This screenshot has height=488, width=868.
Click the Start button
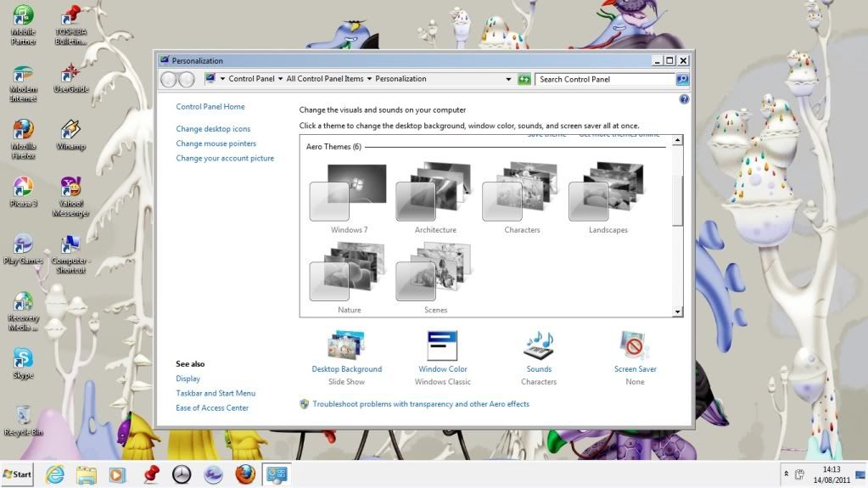click(x=17, y=474)
